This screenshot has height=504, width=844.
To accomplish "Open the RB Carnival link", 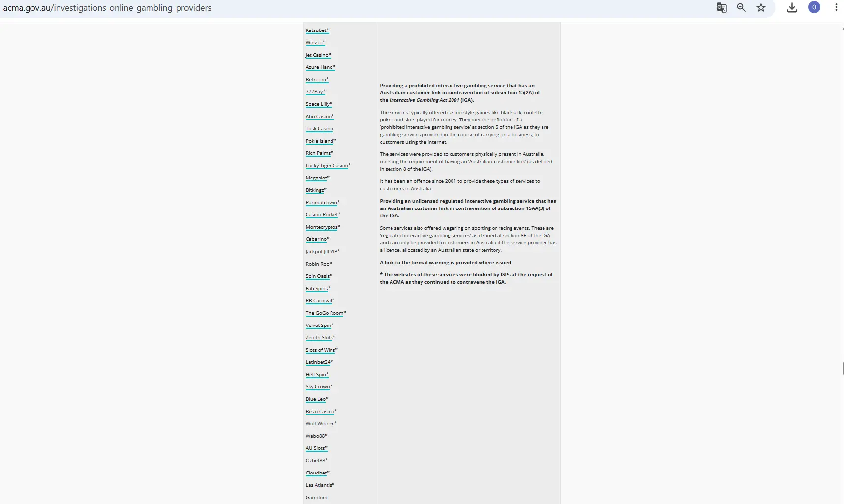I will (320, 301).
